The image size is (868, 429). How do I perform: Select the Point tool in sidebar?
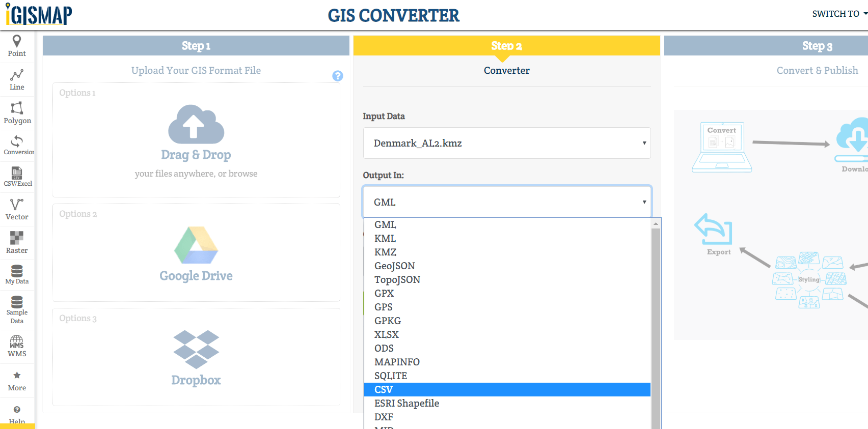17,46
